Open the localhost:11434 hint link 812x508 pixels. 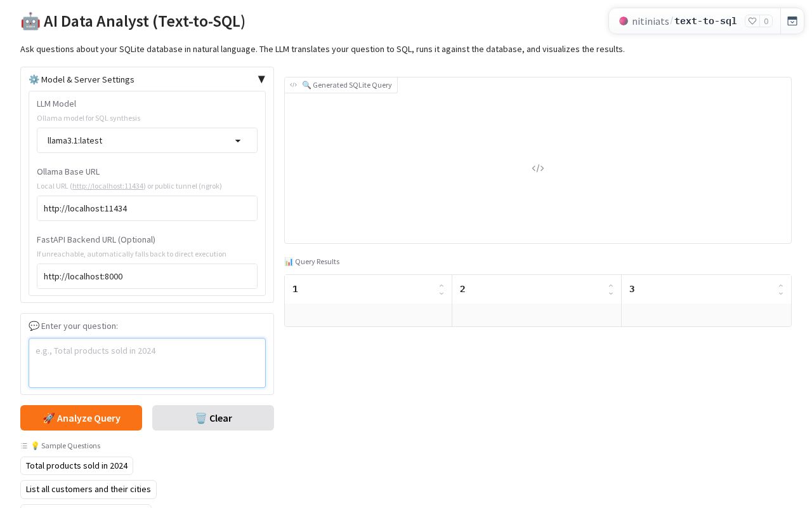[x=108, y=186]
